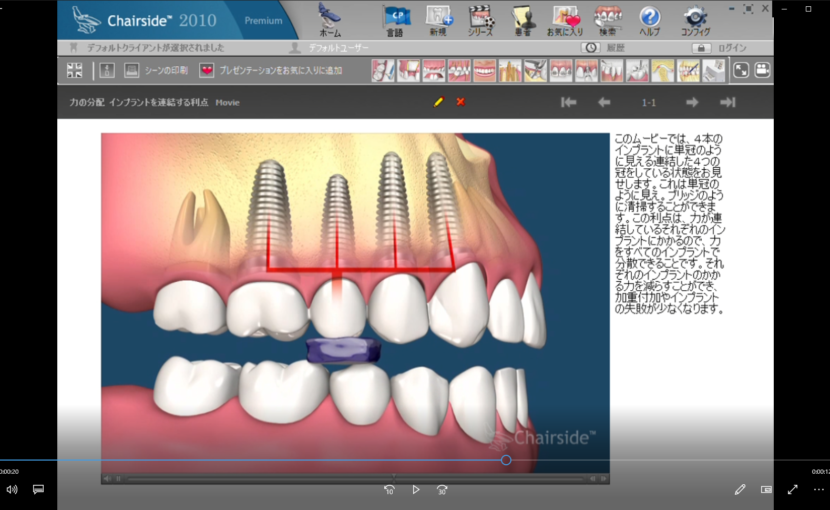Select the forceps extraction category thumbnail
This screenshot has width=830, height=510.
tap(535, 70)
